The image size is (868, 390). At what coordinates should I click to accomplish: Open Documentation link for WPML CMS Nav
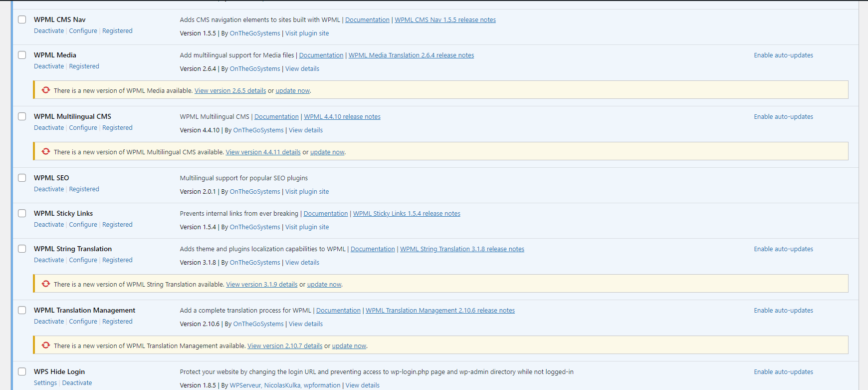[x=367, y=20]
